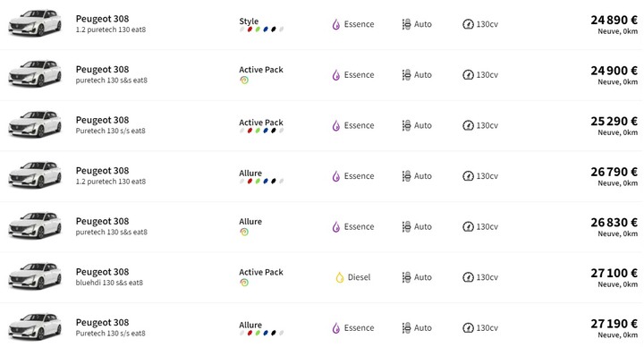Click the Neuve, 0km text under 27 100 €
Image resolution: width=644 pixels, height=347 pixels.
click(x=618, y=284)
